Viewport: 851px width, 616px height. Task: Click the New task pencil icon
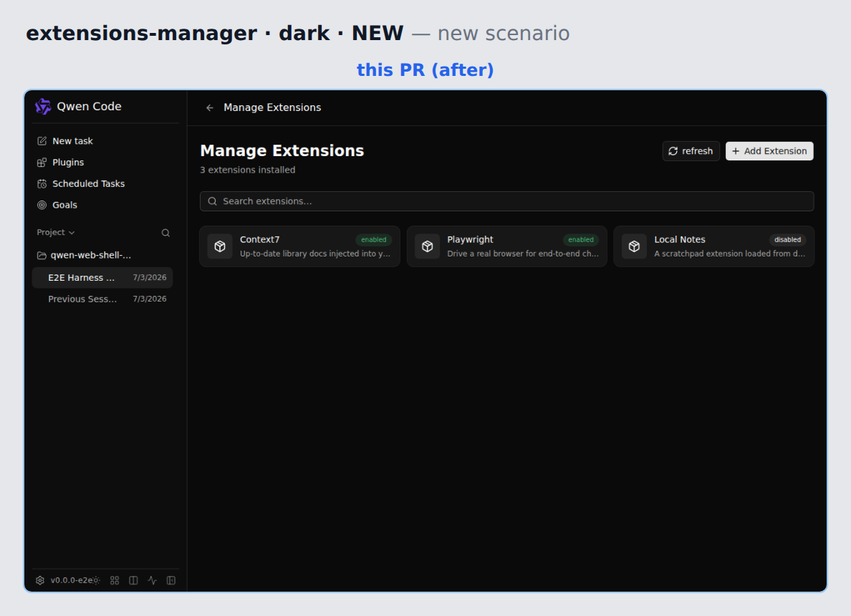click(x=42, y=141)
